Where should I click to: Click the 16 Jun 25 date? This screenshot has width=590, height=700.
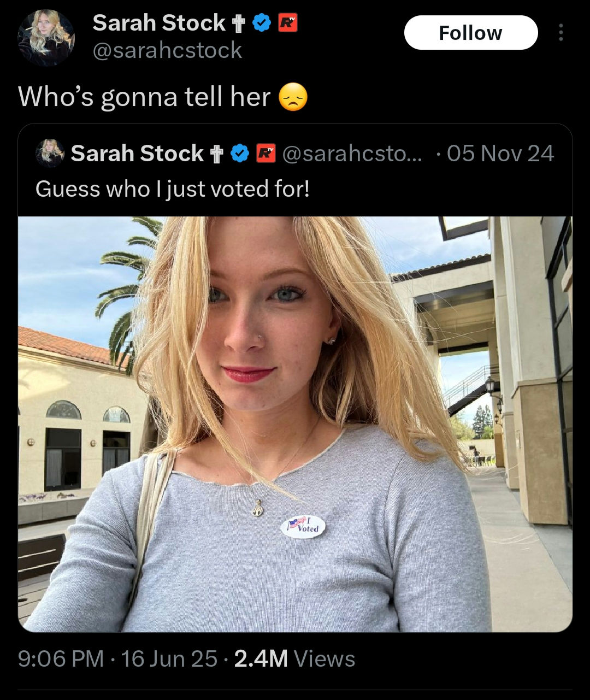tap(169, 658)
